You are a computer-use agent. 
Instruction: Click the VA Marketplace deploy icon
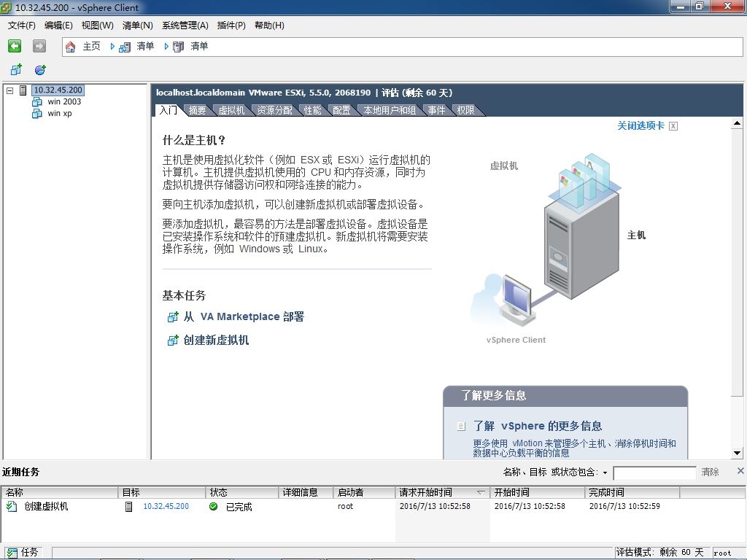click(x=173, y=316)
